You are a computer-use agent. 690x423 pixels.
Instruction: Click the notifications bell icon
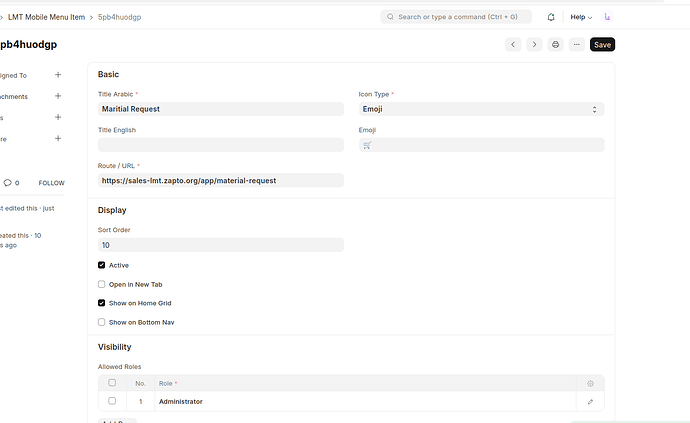click(x=551, y=17)
